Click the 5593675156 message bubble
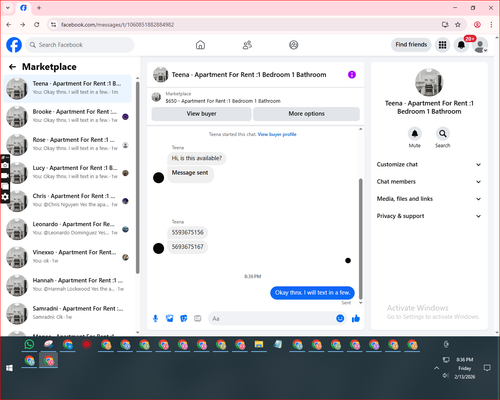 187,232
